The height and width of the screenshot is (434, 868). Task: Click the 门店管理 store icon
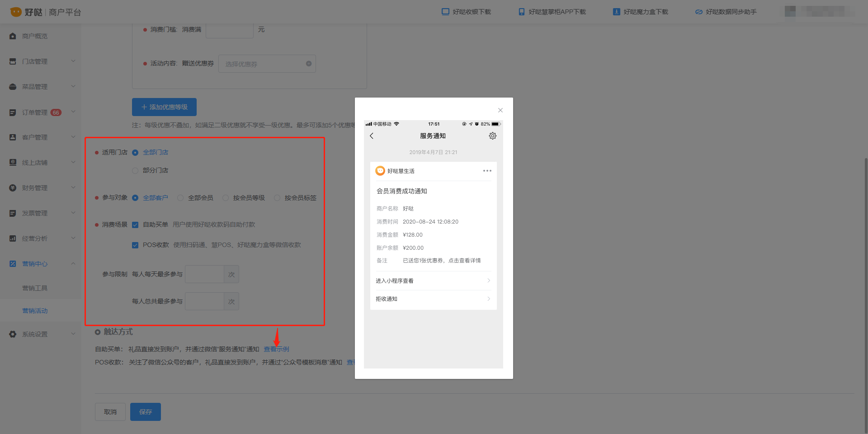13,61
